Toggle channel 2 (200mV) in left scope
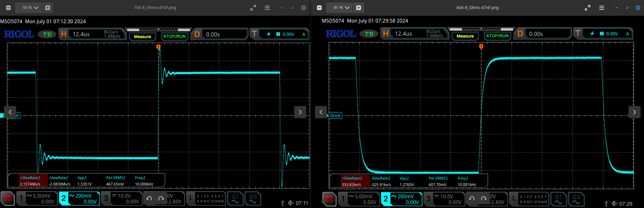This screenshot has height=208, width=644. click(x=80, y=199)
